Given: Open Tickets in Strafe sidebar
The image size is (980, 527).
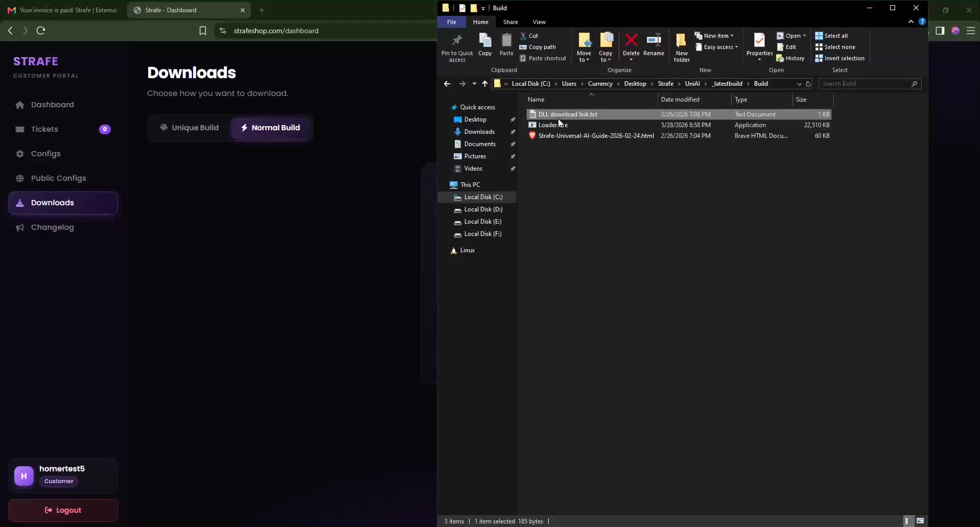Looking at the screenshot, I should click(63, 129).
